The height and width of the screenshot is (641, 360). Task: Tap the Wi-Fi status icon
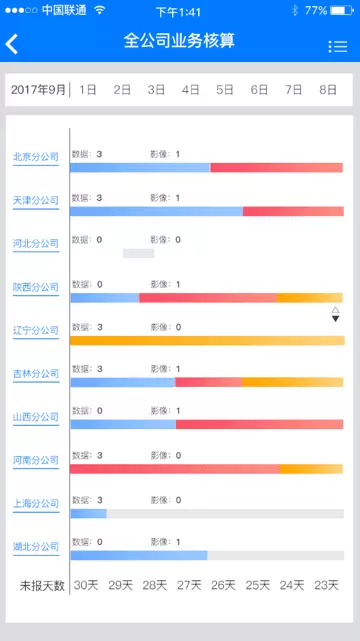(x=99, y=11)
